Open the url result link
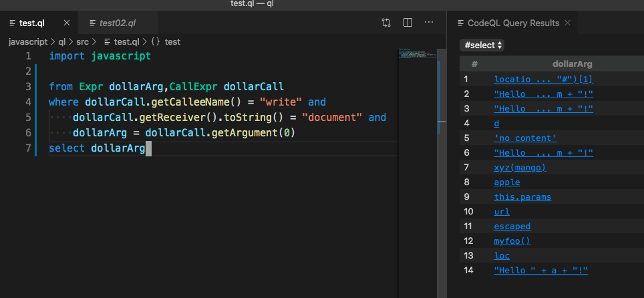This screenshot has height=298, width=644. click(502, 212)
